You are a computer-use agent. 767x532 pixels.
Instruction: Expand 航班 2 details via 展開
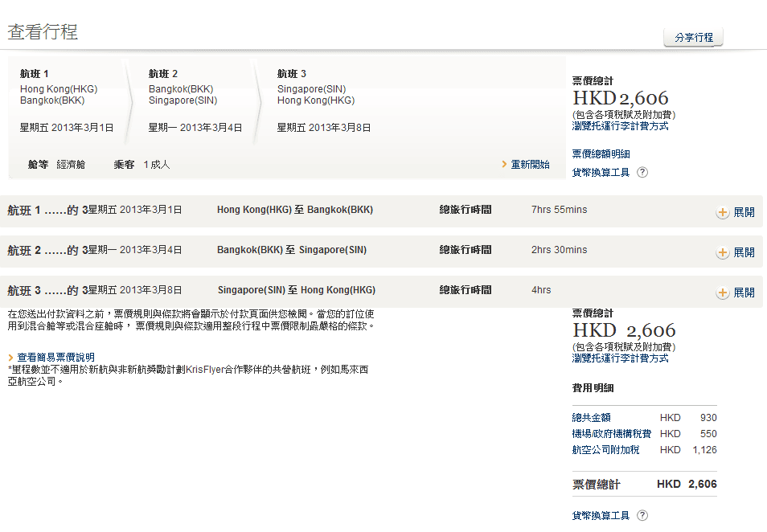click(x=744, y=252)
